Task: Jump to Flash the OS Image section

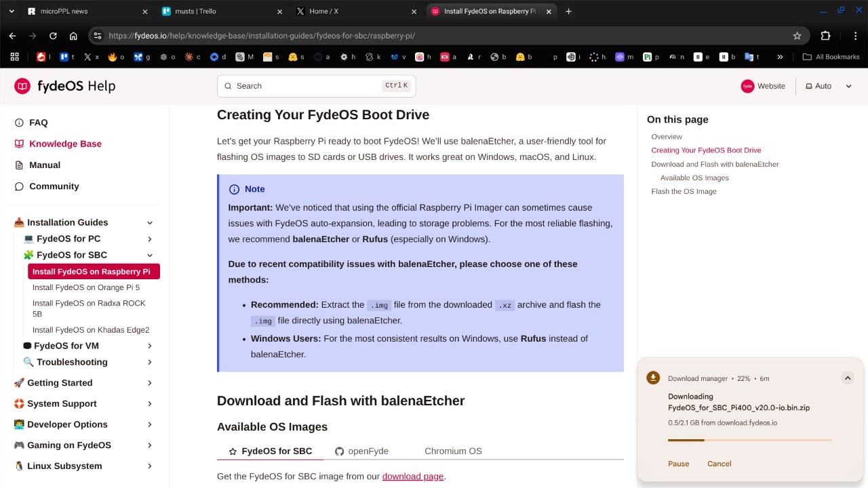Action: (x=684, y=191)
